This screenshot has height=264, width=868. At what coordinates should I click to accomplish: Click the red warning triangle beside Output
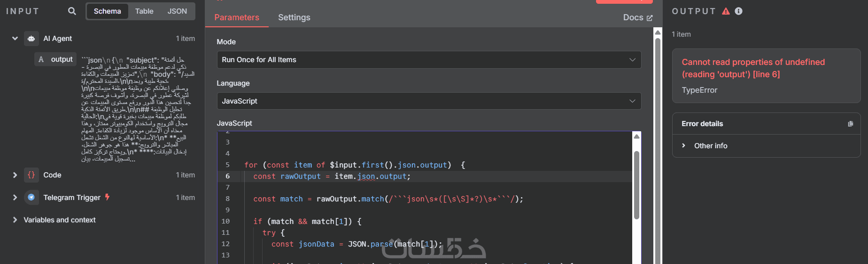coord(726,11)
